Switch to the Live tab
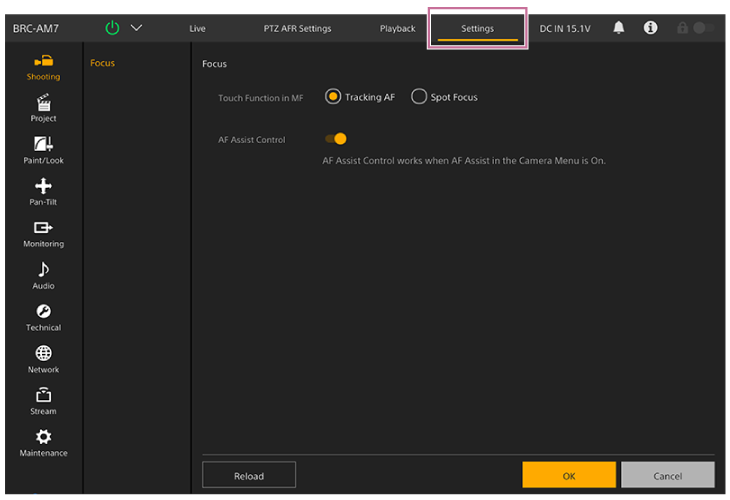Image resolution: width=730 pixels, height=500 pixels. click(x=197, y=28)
